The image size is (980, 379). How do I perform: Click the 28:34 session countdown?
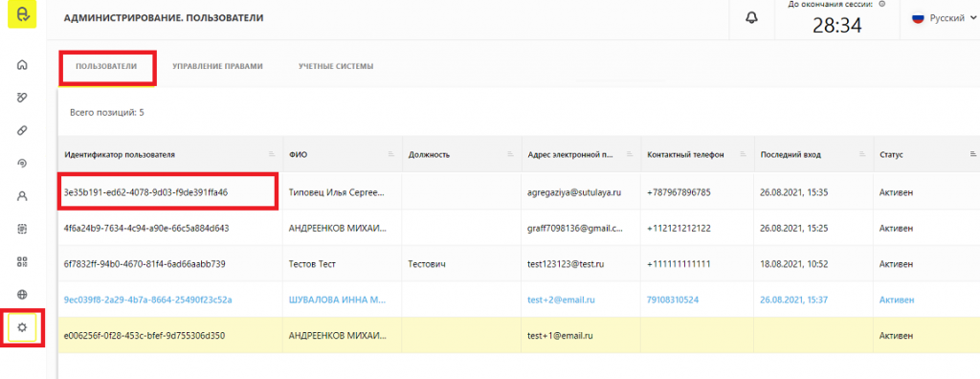point(836,25)
